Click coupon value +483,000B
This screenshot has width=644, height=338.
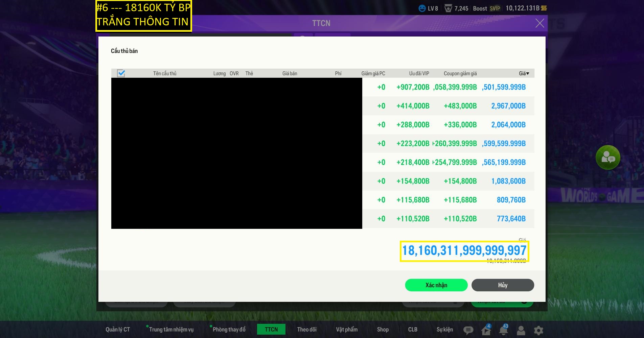click(460, 106)
